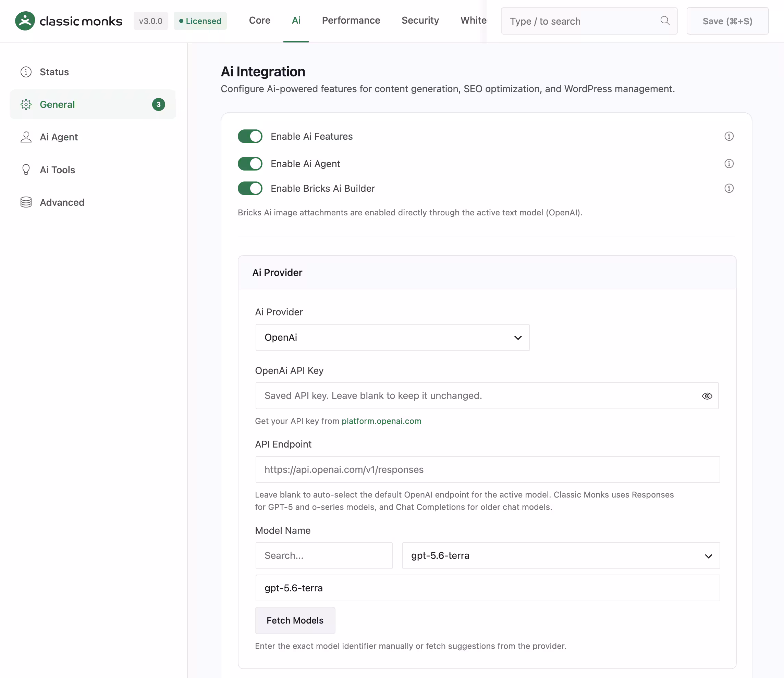784x678 pixels.
Task: Click info icon for Enable Bricks Ai Builder
Action: [x=729, y=188]
